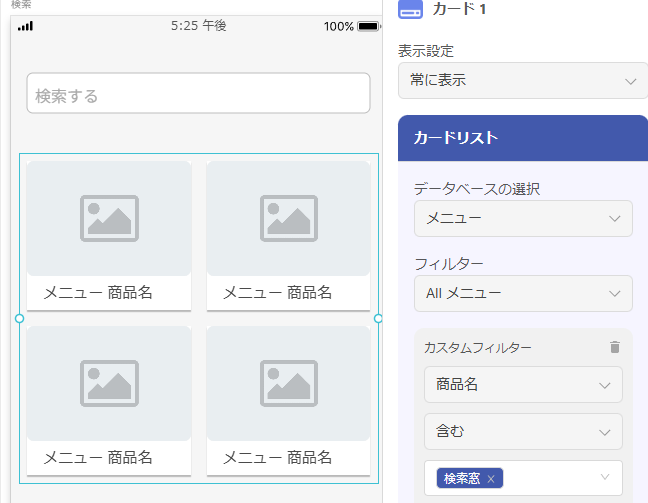Click the カードリスト section header
The height and width of the screenshot is (503, 648).
(x=523, y=138)
